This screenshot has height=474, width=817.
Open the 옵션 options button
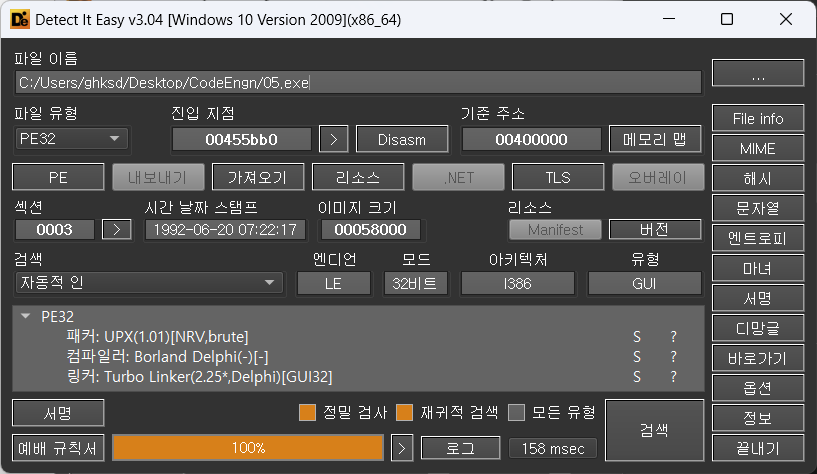(x=758, y=388)
